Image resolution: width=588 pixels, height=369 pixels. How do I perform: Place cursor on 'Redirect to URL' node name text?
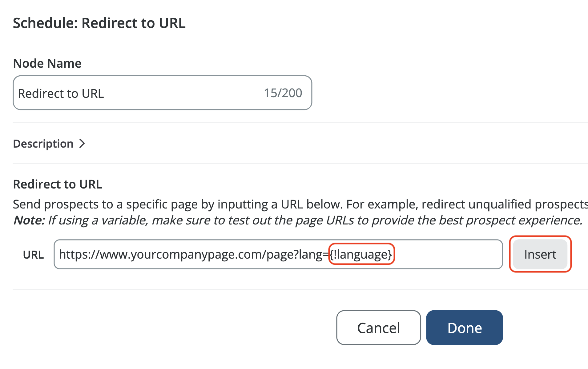(x=61, y=93)
